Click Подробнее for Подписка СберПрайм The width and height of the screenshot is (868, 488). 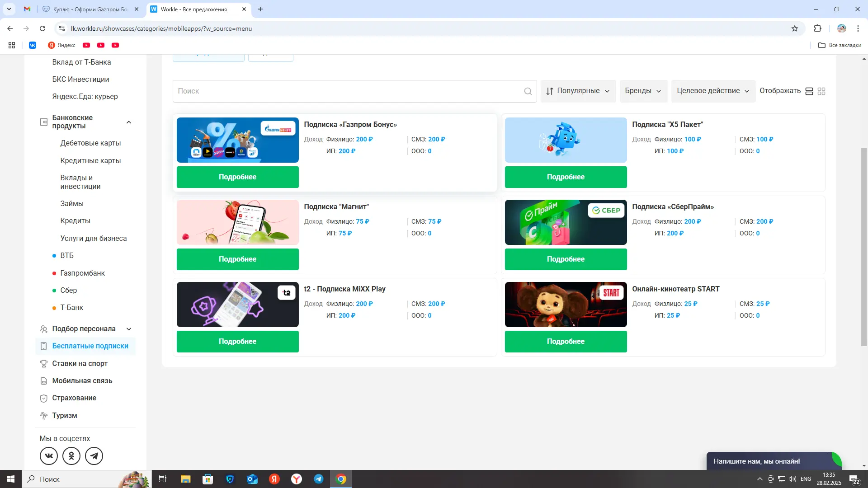click(566, 259)
